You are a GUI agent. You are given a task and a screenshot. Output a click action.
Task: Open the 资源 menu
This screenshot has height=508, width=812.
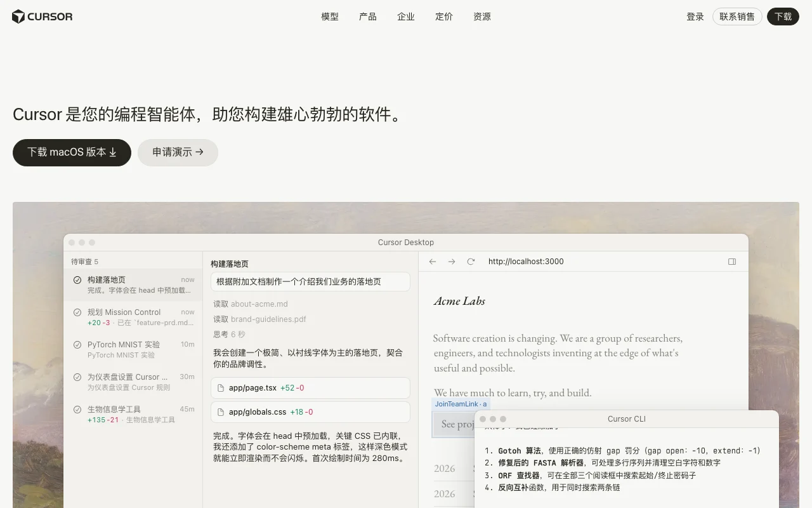point(482,17)
